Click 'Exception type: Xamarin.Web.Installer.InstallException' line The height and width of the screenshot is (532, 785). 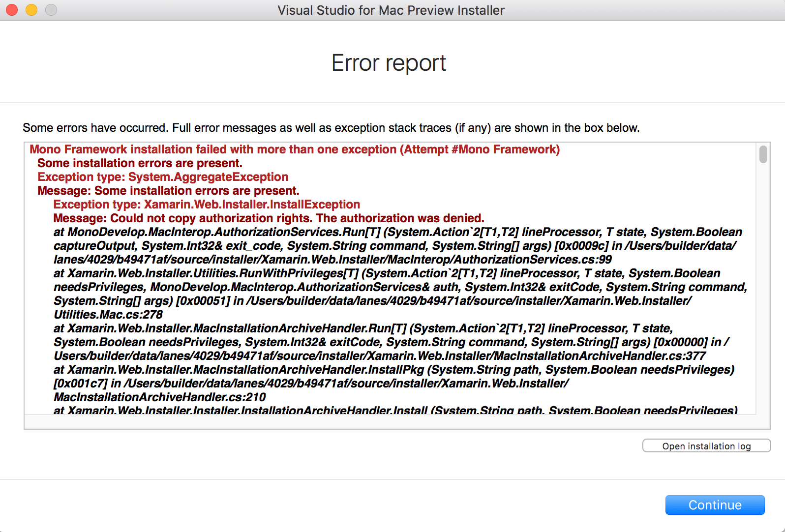207,205
